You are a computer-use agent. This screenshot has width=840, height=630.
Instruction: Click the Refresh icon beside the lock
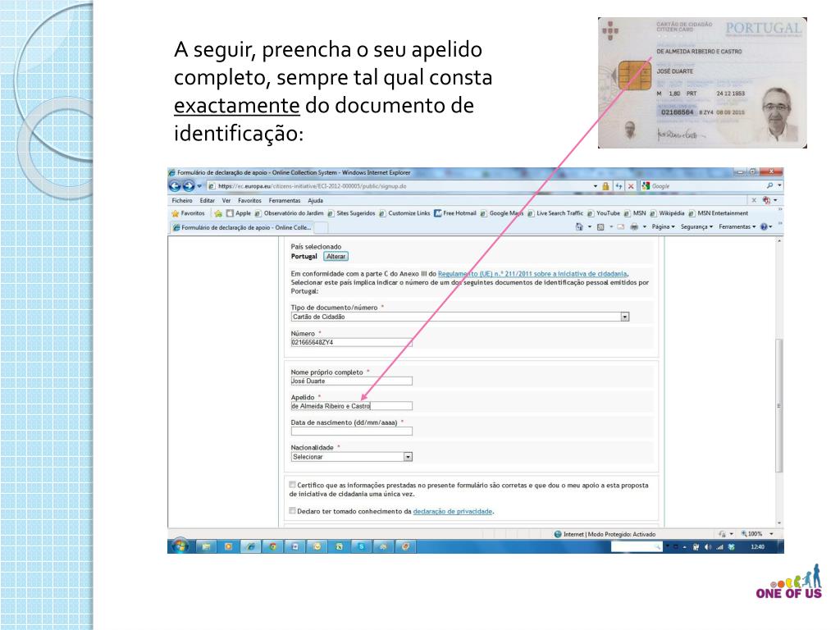(x=619, y=186)
